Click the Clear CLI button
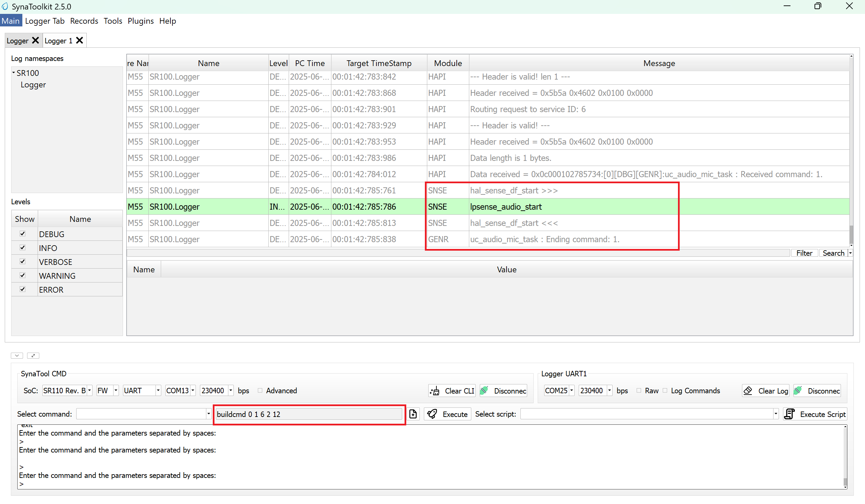This screenshot has width=865, height=504. tap(452, 391)
